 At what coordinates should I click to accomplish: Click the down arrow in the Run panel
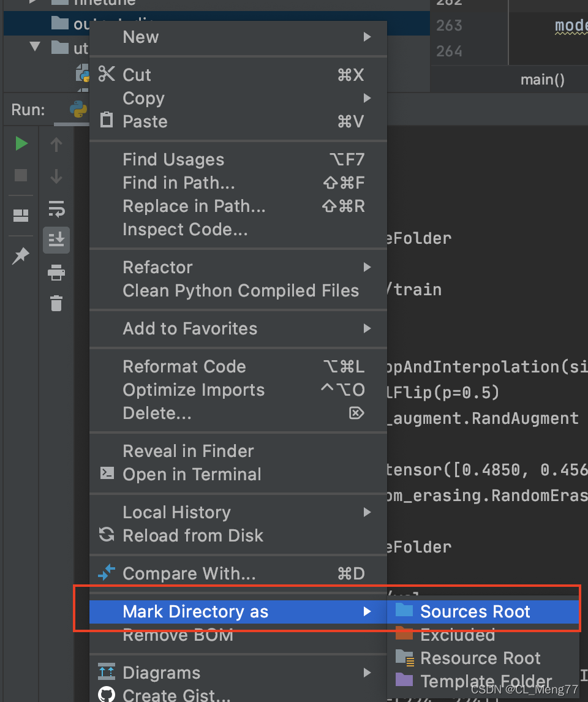coord(56,176)
